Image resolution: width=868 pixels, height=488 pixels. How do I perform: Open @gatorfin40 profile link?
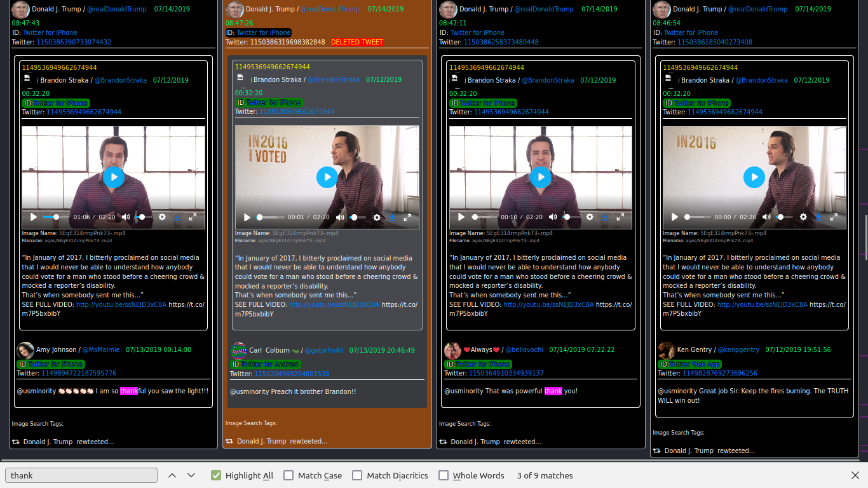tap(323, 350)
